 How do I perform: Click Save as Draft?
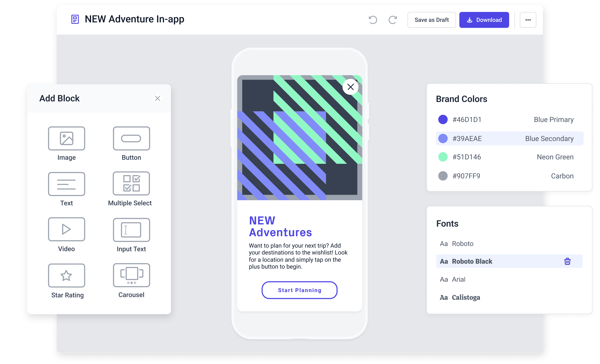pos(432,20)
